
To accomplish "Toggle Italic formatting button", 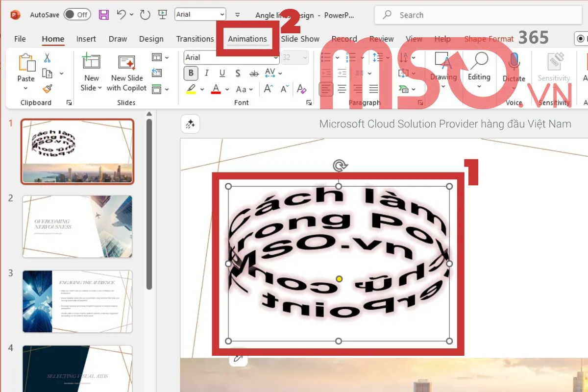I will pyautogui.click(x=206, y=73).
